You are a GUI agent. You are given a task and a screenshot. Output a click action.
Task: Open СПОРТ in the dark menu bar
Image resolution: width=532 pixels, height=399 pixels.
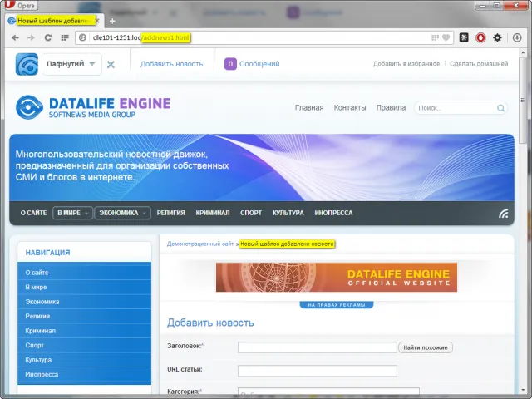251,213
